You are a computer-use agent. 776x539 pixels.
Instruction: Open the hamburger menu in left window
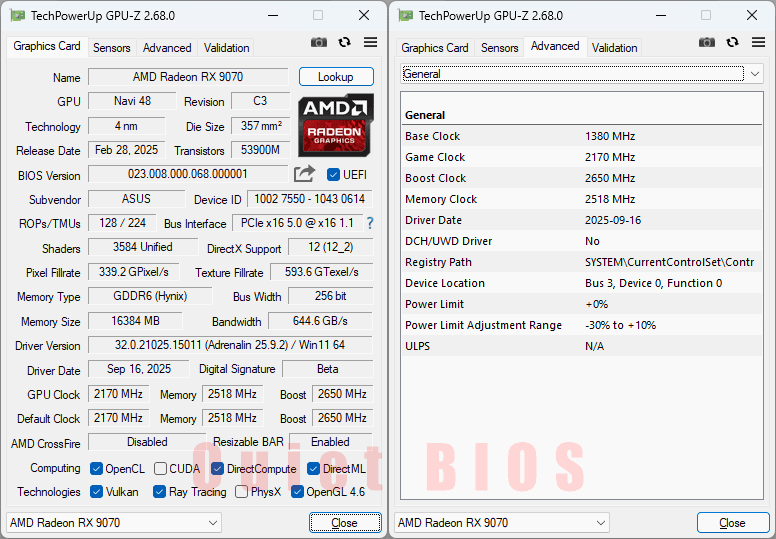(x=370, y=42)
